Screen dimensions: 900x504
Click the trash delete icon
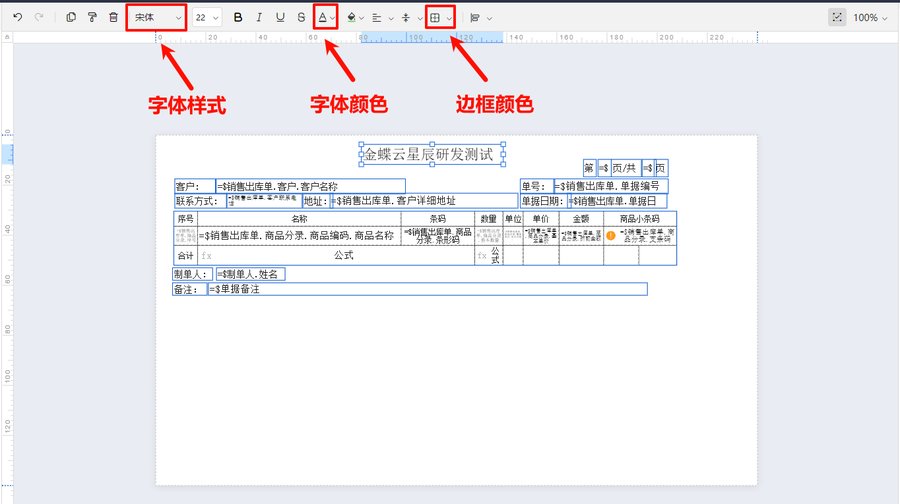(x=113, y=17)
